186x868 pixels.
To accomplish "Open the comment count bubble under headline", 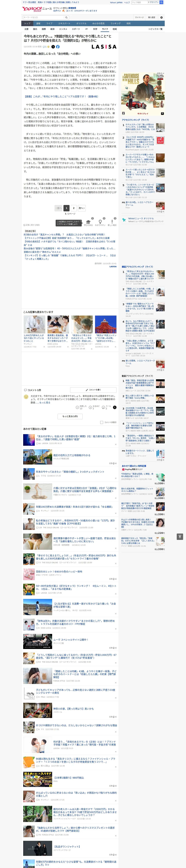I will [45, 47].
